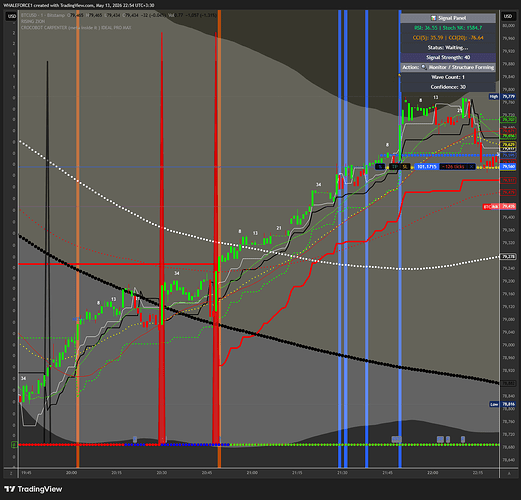Image resolution: width=521 pixels, height=500 pixels.
Task: Open USD currency selector at top-left
Action: (x=12, y=16)
